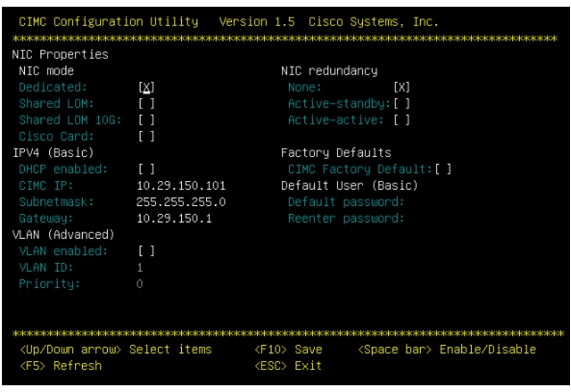Edit the Subnetmask value 255.255.255.0

pos(181,202)
